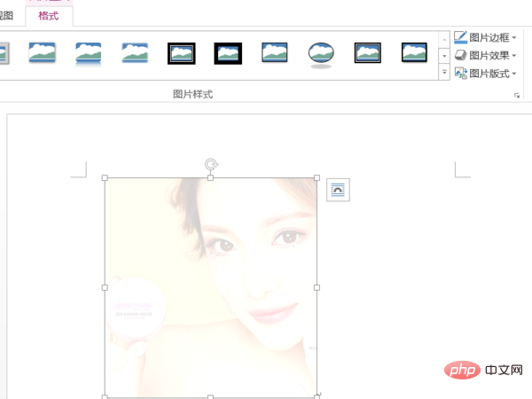Apply the oval picture style with shadow

[321, 54]
